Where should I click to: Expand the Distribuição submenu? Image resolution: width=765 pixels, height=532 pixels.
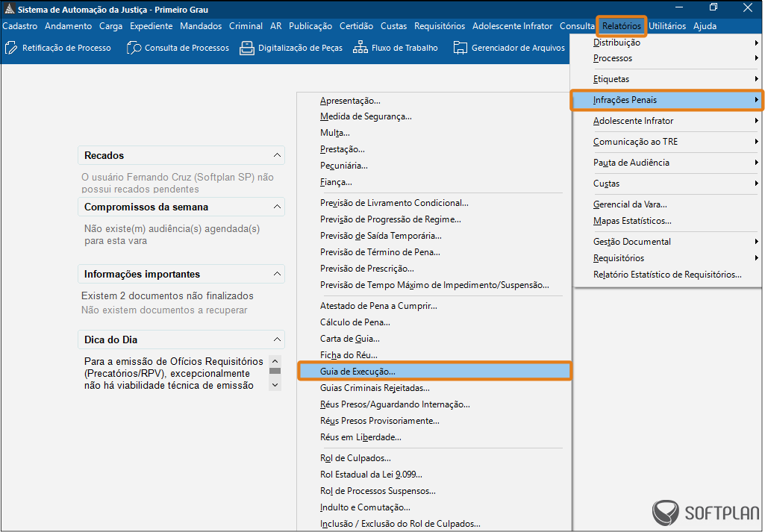pyautogui.click(x=757, y=43)
